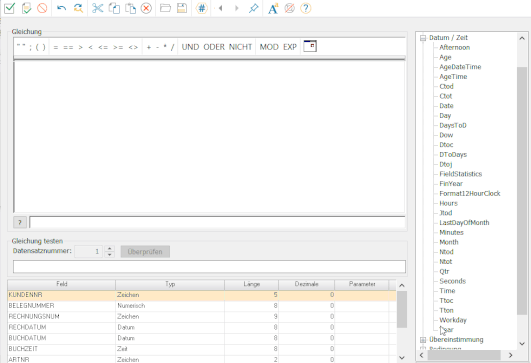
Task: Save equation with the floppy disk icon
Action: pos(182,8)
